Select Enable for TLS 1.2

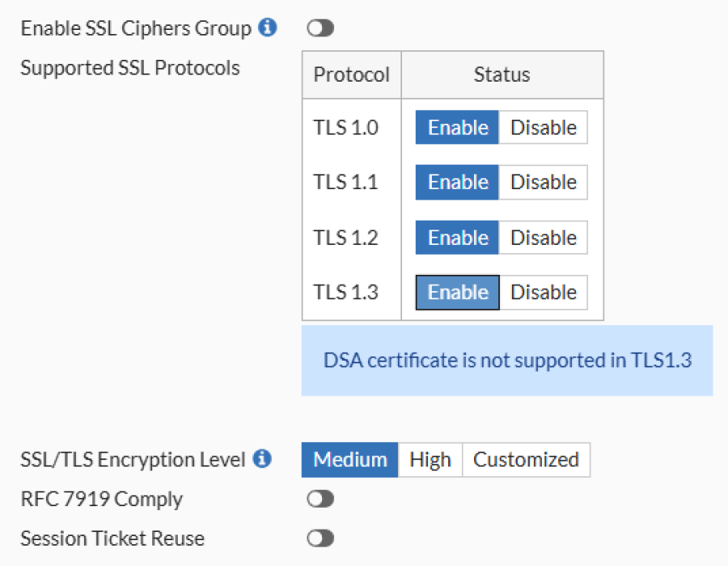click(457, 238)
